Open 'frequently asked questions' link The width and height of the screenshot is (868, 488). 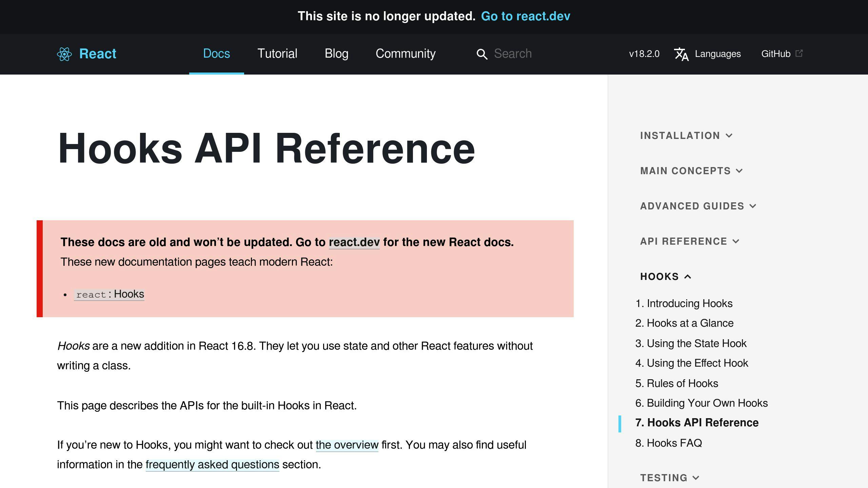(212, 464)
